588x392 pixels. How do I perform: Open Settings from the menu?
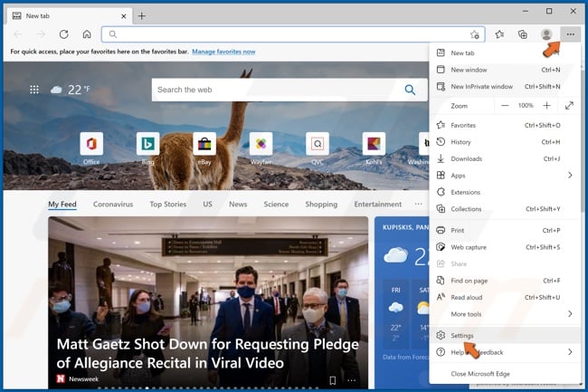(462, 335)
